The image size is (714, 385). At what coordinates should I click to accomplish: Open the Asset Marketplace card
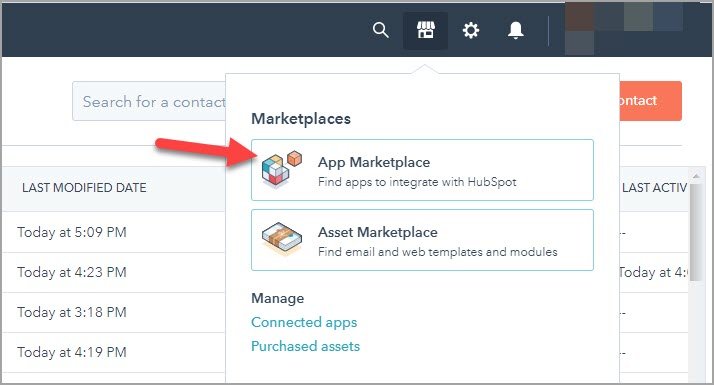[422, 240]
